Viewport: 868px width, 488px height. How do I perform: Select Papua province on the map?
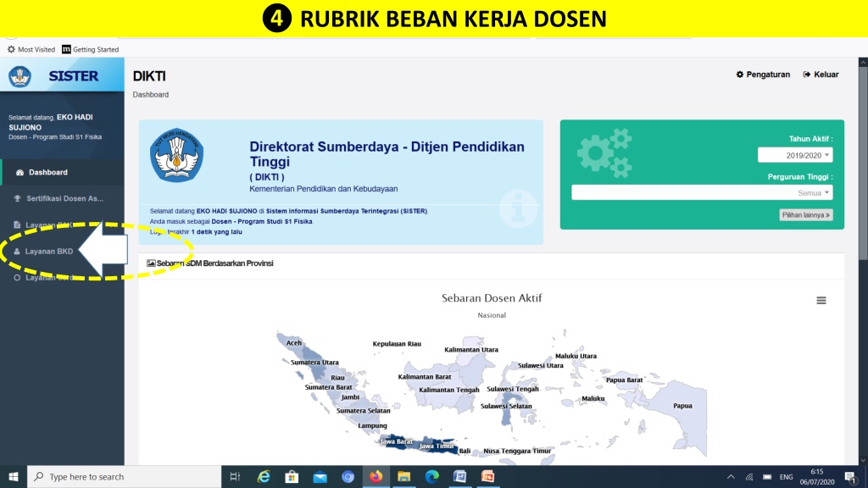pos(682,406)
